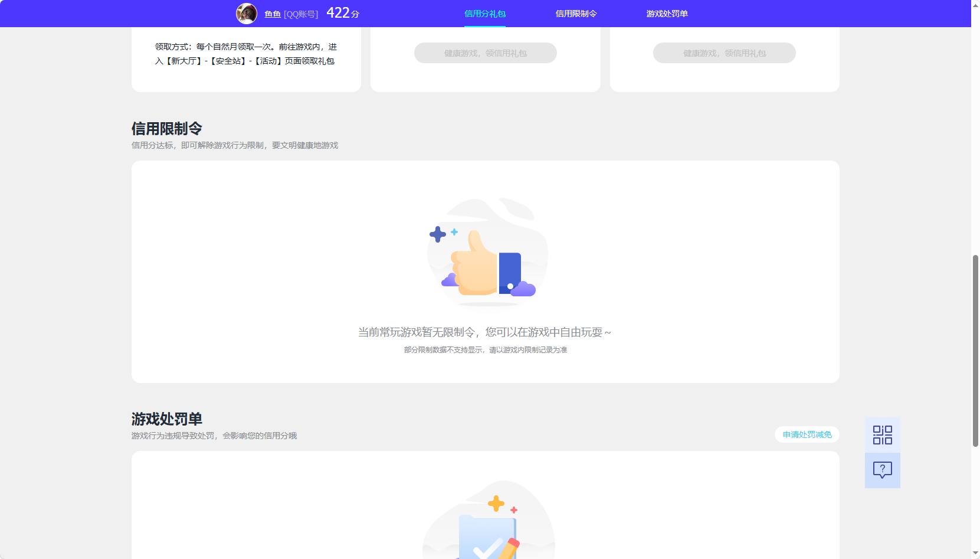Click the username 鱼鱼 in header
Image resolution: width=980 pixels, height=559 pixels.
click(x=273, y=14)
